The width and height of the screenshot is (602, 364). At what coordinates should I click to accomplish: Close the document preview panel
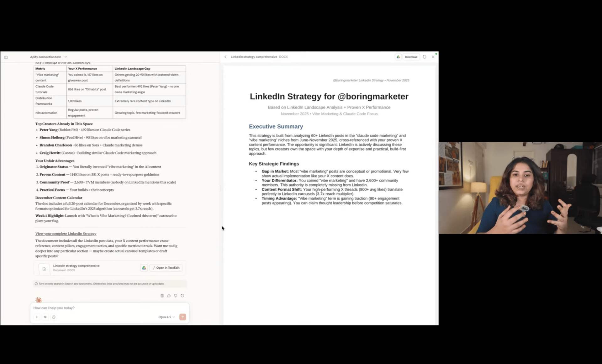(x=433, y=57)
